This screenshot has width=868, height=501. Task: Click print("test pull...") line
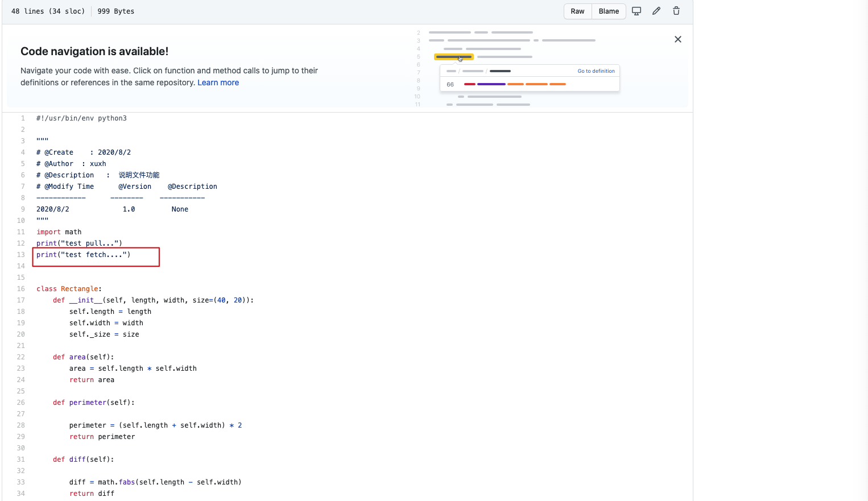click(79, 243)
